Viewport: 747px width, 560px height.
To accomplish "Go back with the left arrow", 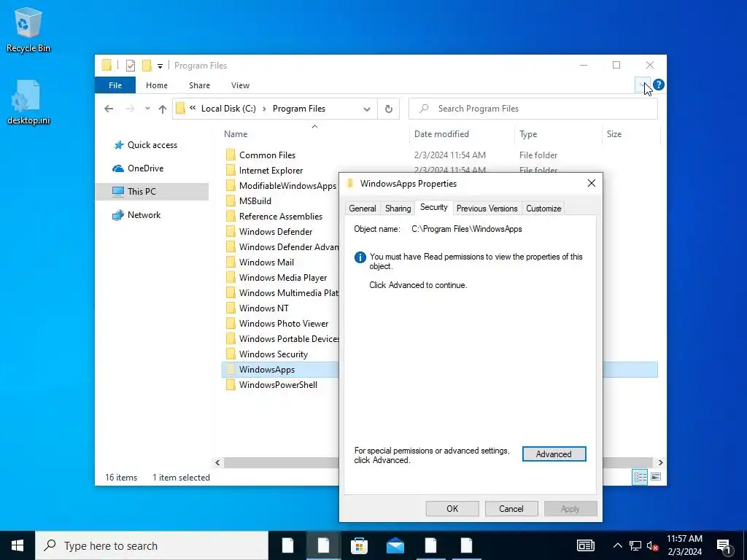I will (x=109, y=109).
